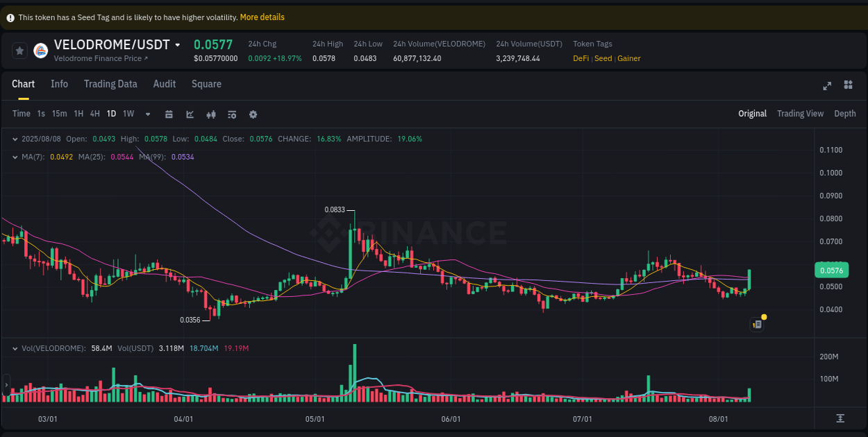
Task: Open the Square tab
Action: (206, 84)
